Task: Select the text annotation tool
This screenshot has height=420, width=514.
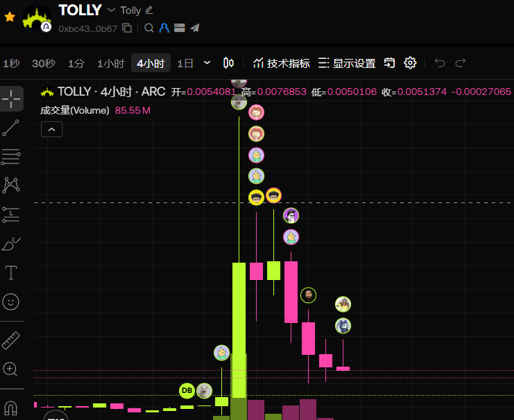Action: tap(11, 272)
